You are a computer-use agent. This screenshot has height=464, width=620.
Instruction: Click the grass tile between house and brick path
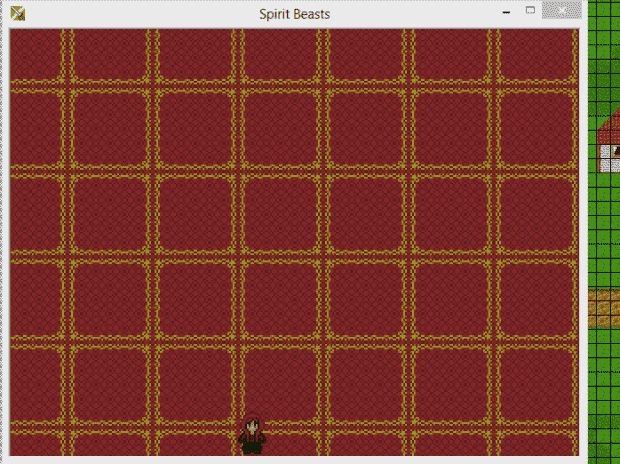(604, 230)
